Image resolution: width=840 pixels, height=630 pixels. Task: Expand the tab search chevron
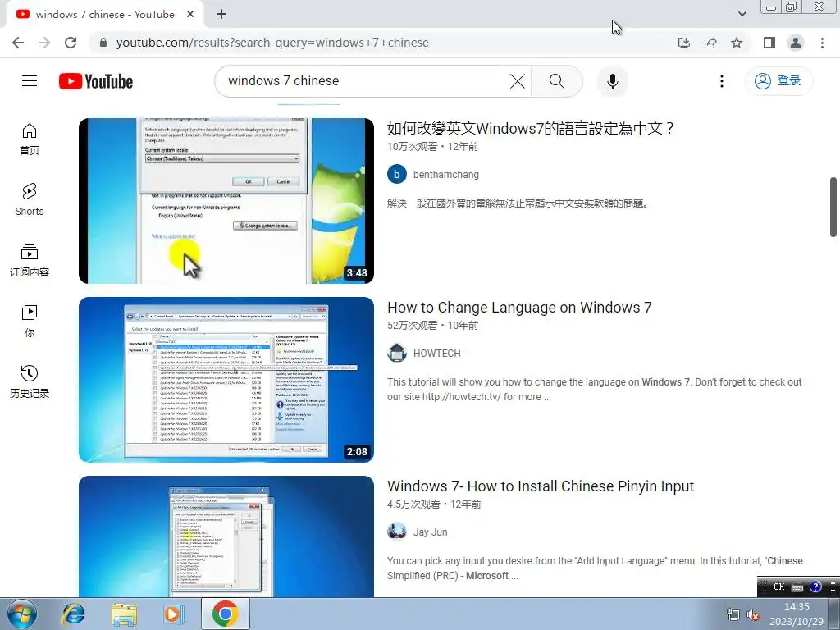pos(742,14)
